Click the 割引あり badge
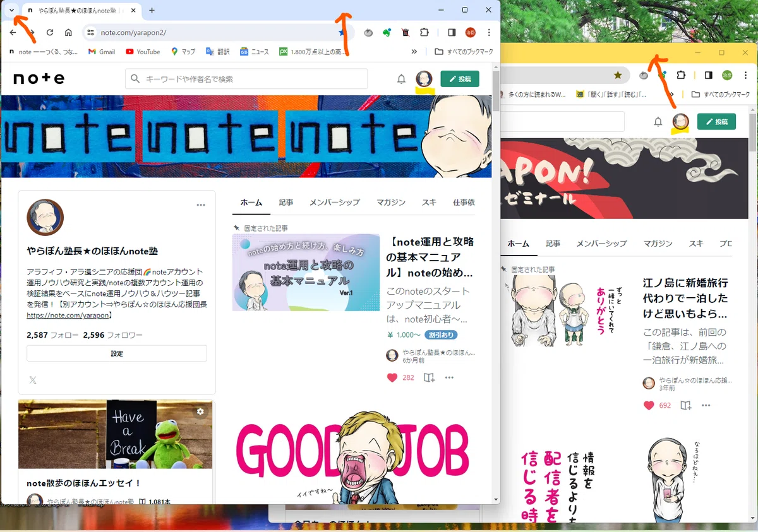The image size is (758, 532). [x=441, y=335]
